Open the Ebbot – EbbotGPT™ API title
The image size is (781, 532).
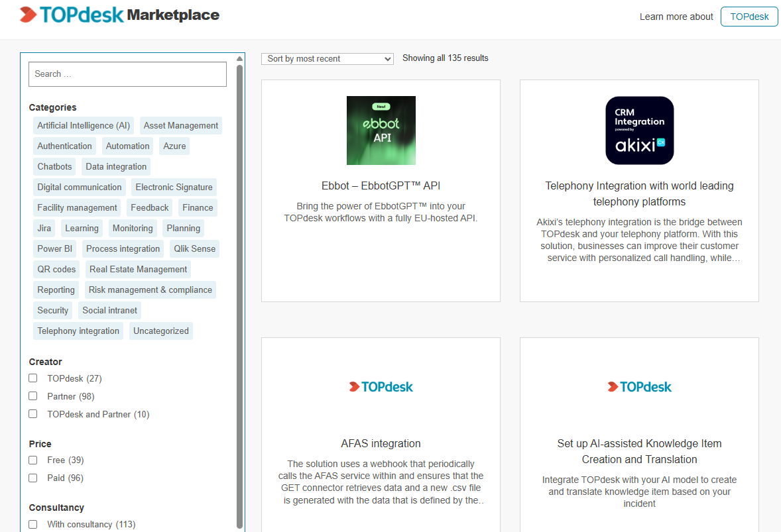(x=381, y=186)
